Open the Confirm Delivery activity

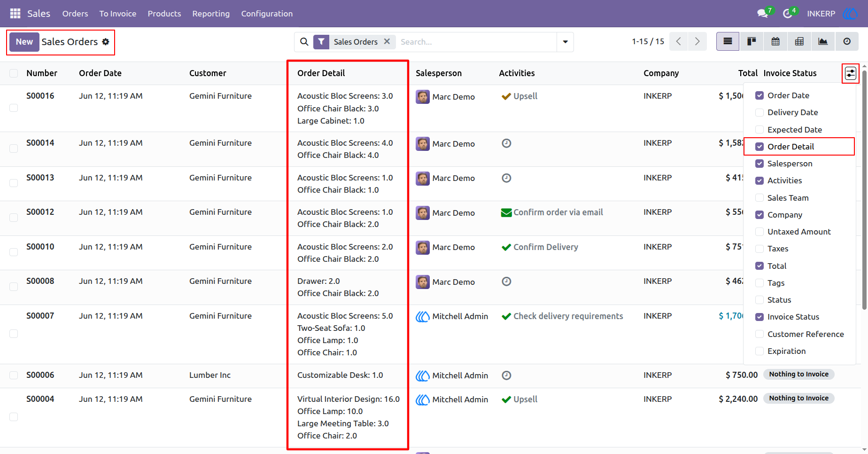coord(540,247)
